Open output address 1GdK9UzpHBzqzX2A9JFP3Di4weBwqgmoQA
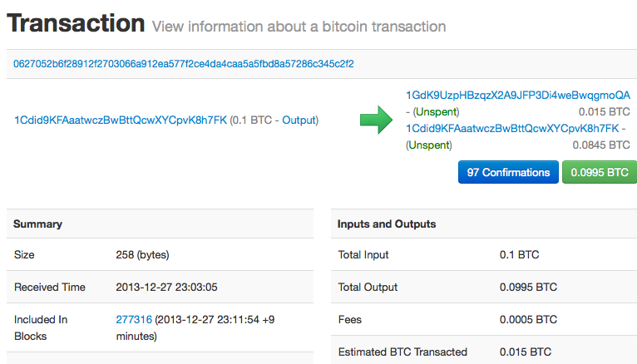Viewport: 637px width, 364px height. (x=517, y=96)
